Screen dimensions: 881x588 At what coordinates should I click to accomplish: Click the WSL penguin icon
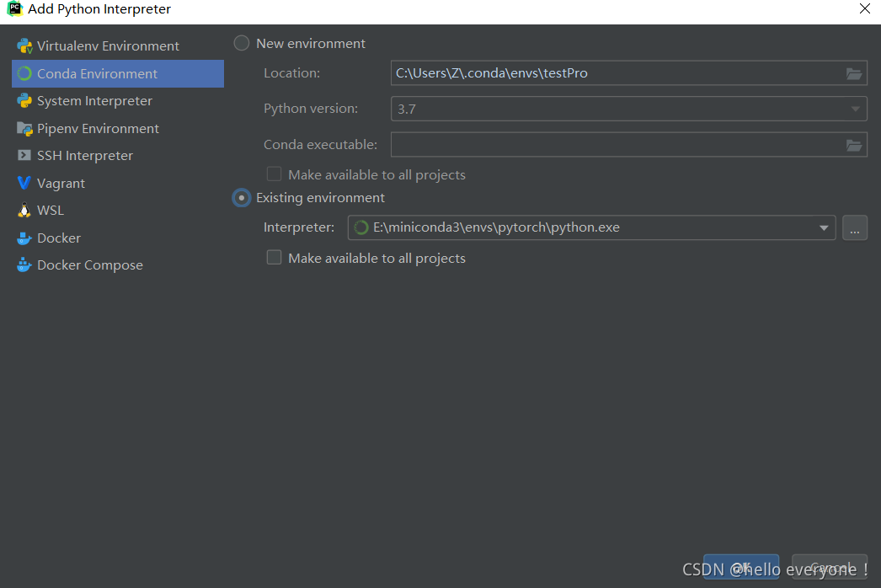pos(24,211)
